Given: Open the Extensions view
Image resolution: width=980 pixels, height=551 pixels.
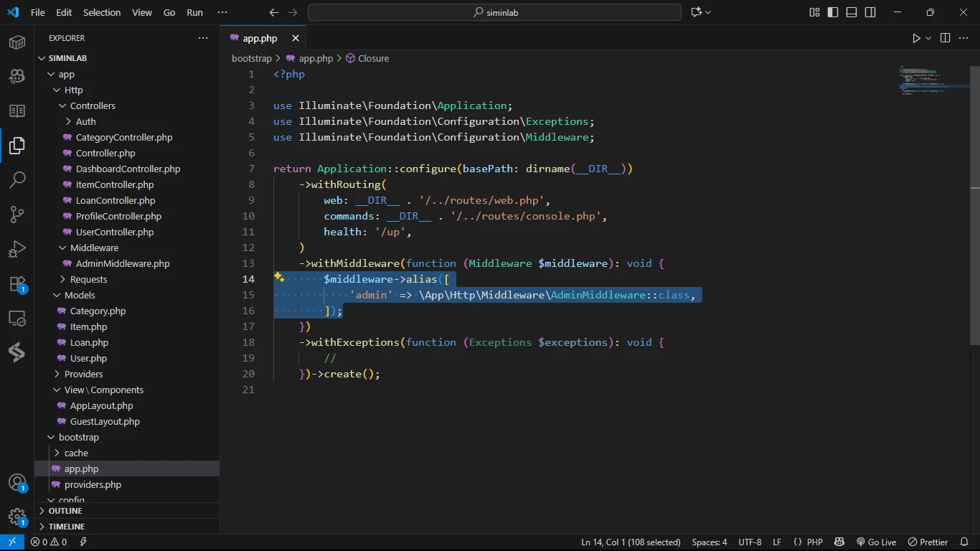Looking at the screenshot, I should pos(17,284).
